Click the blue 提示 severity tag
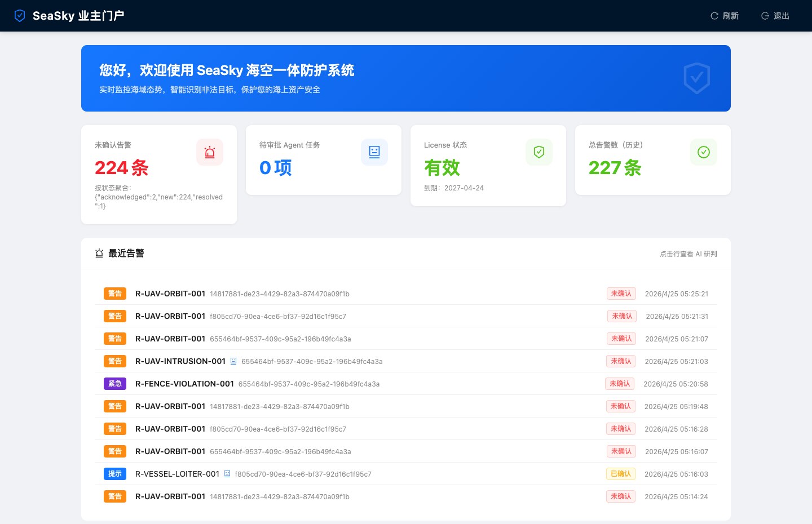This screenshot has height=524, width=812. [115, 474]
